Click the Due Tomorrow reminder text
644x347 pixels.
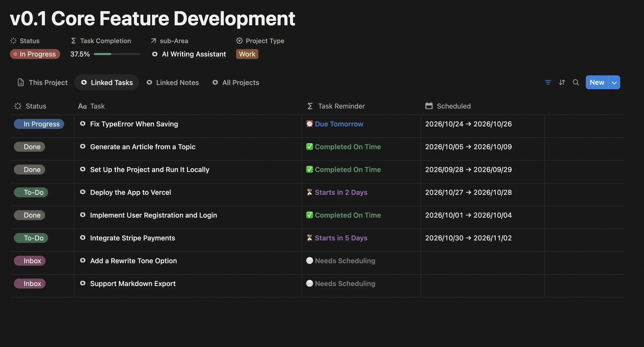pyautogui.click(x=339, y=124)
